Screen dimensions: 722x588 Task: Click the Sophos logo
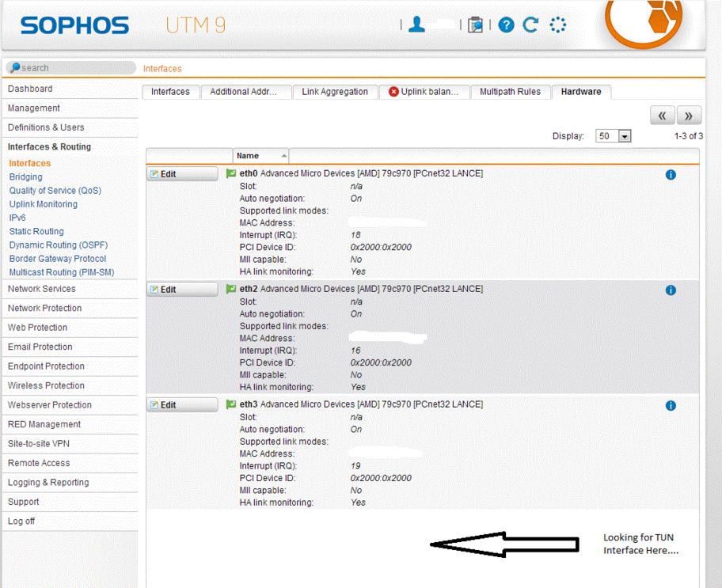(74, 25)
